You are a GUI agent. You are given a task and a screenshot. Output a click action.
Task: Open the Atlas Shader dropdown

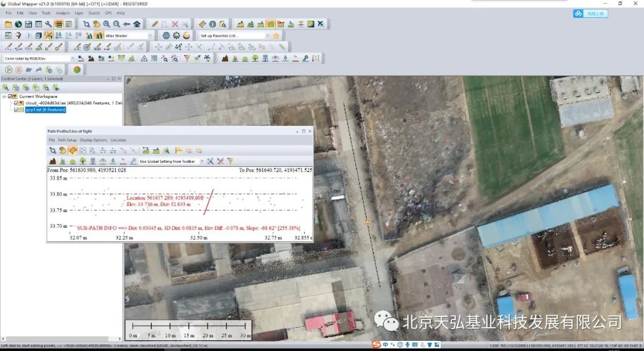pyautogui.click(x=150, y=36)
